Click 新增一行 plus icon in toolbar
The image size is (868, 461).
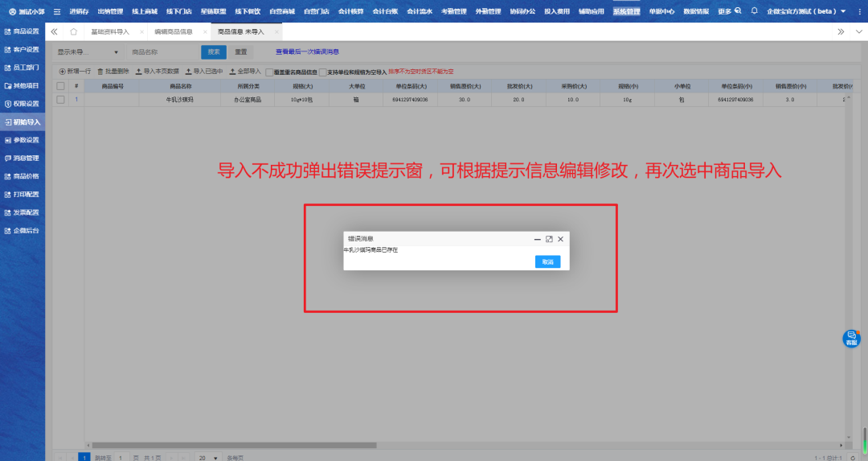pyautogui.click(x=63, y=72)
